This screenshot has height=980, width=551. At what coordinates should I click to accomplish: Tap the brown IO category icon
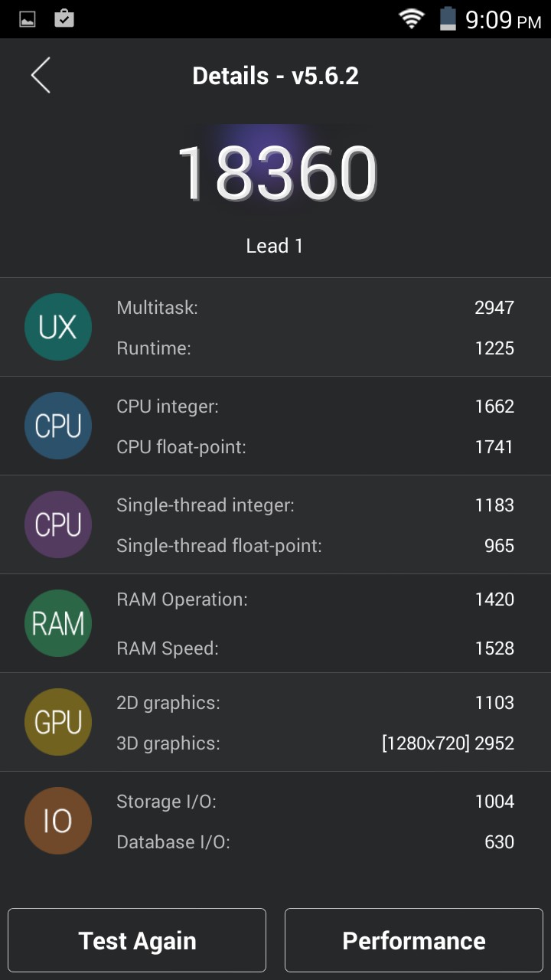pyautogui.click(x=58, y=821)
